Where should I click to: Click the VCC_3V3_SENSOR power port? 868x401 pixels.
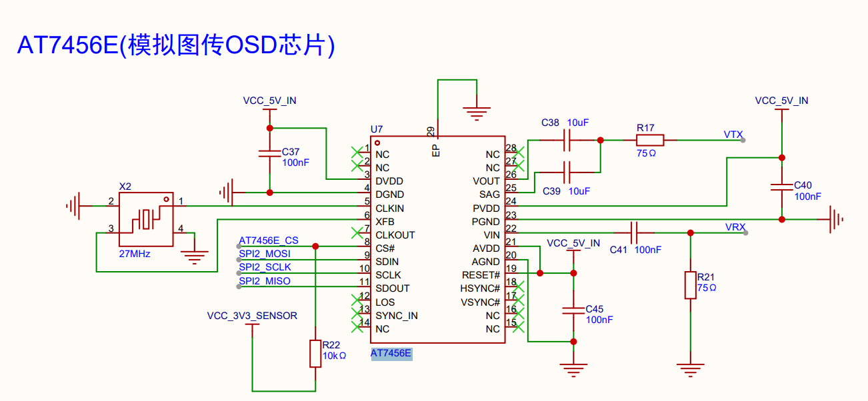(x=252, y=316)
